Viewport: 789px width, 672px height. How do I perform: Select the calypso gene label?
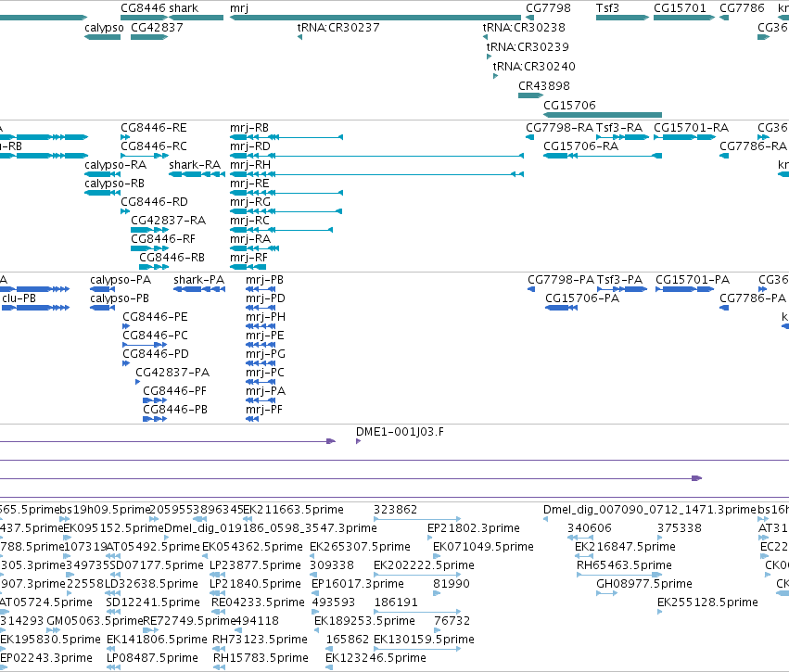[104, 28]
